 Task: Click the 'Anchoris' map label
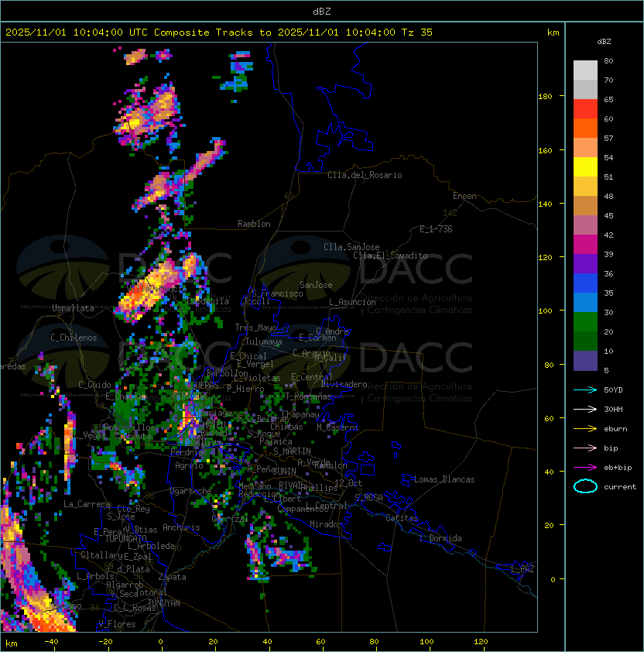[181, 527]
